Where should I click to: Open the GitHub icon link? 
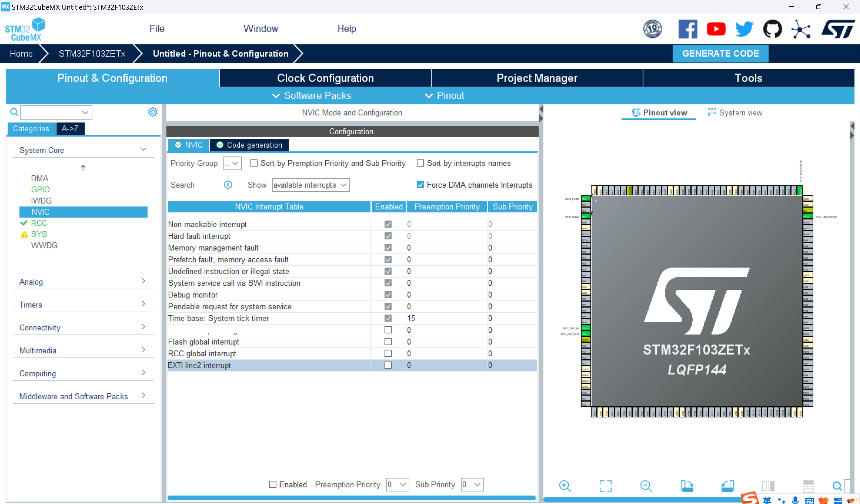point(772,29)
